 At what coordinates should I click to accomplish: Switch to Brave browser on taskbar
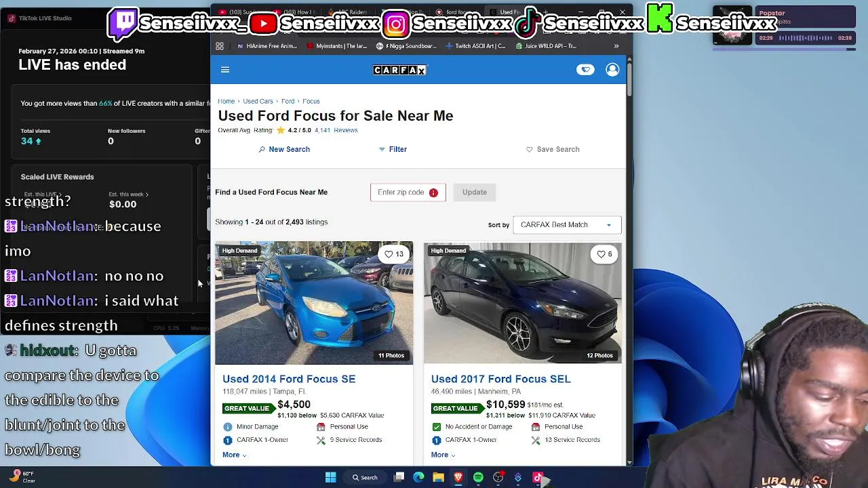pyautogui.click(x=458, y=478)
